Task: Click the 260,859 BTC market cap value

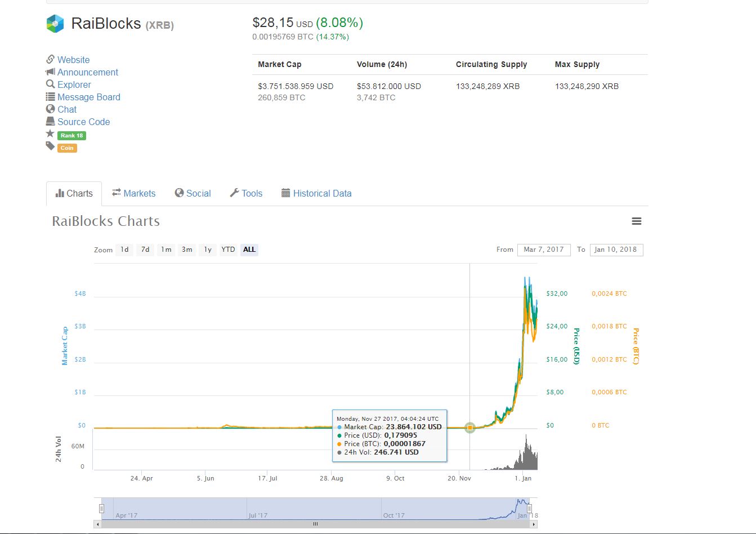Action: 281,97
